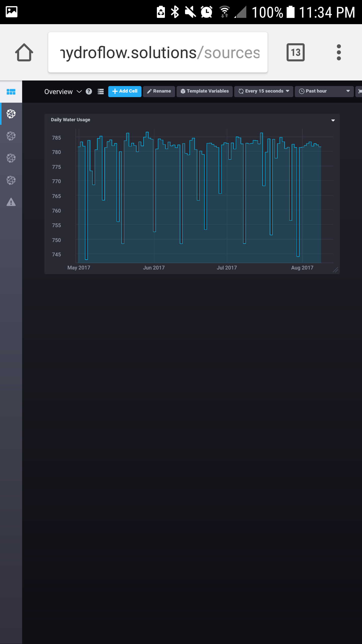Image resolution: width=362 pixels, height=644 pixels.
Task: Click the cell resize handle corner
Action: 336,270
